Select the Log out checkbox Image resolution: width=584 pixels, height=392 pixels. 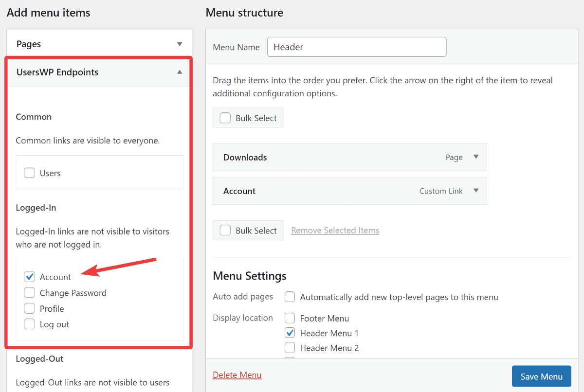(30, 324)
